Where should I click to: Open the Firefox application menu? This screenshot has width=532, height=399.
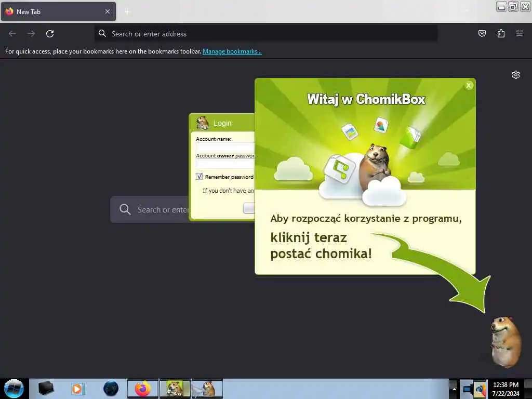point(520,33)
